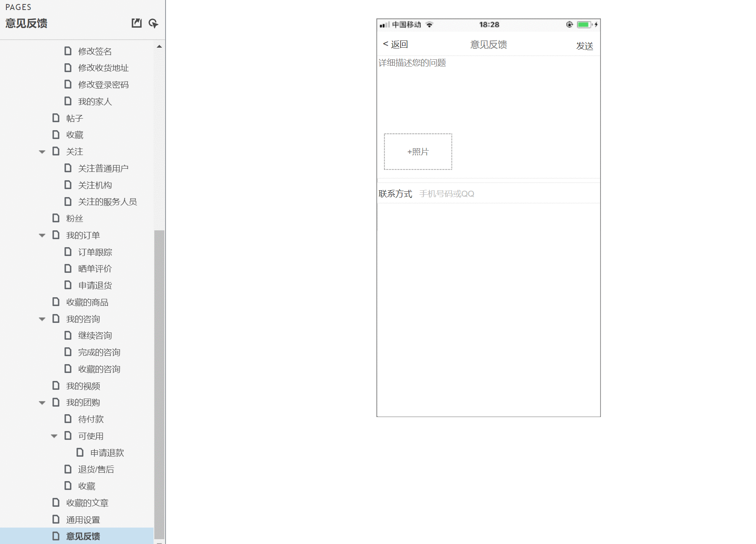Open the 收藏 page under 我的团购
Viewport: 756px width, 544px height.
click(87, 486)
